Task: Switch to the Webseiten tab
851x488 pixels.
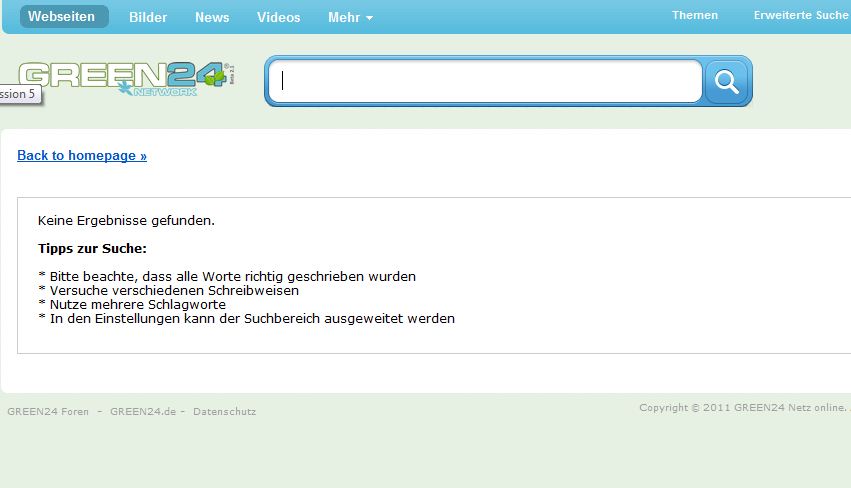Action: pyautogui.click(x=62, y=16)
